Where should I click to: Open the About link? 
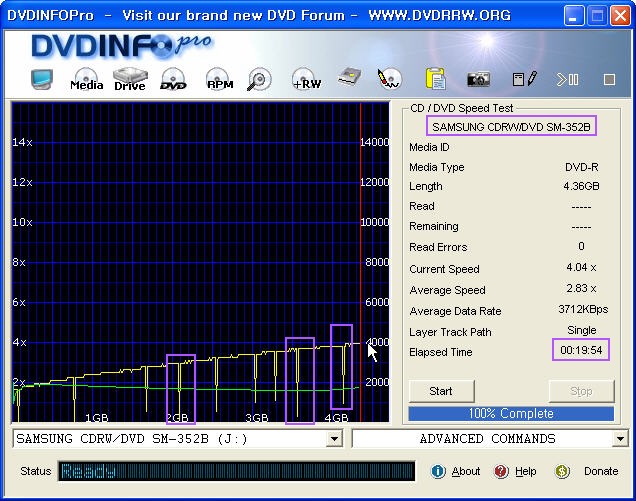[x=466, y=471]
